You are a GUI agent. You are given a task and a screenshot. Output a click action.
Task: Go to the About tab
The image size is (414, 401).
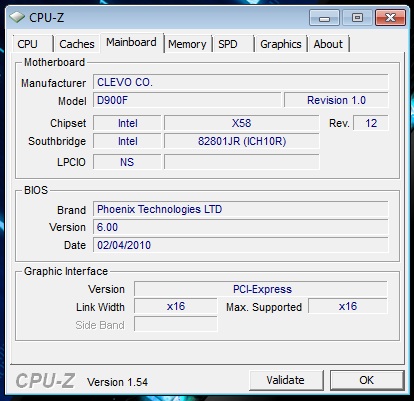pos(328,44)
